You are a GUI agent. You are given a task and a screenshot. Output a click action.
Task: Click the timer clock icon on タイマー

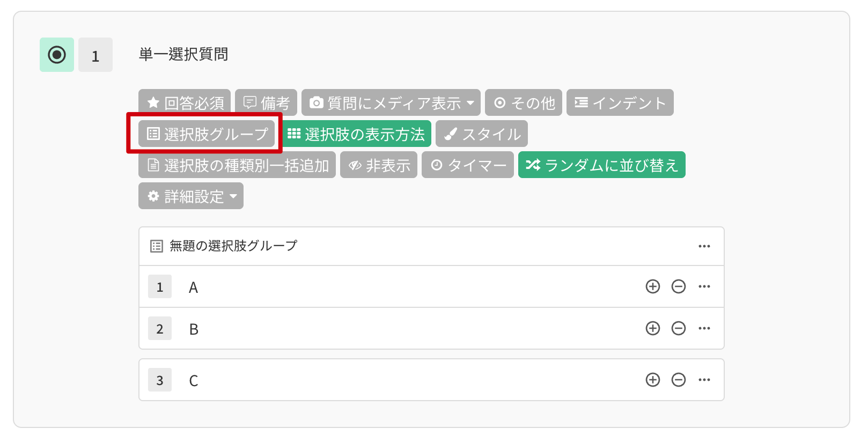coord(437,165)
